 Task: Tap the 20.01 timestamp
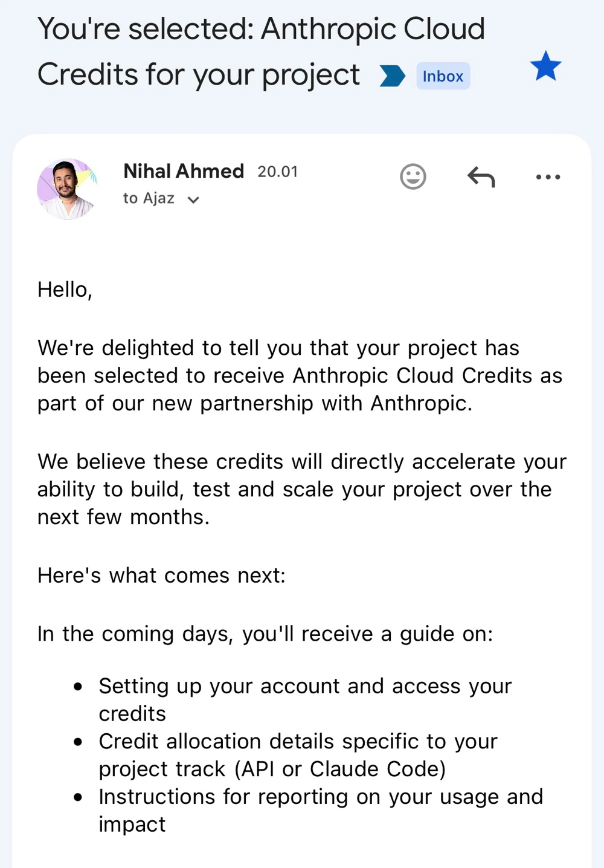(278, 172)
